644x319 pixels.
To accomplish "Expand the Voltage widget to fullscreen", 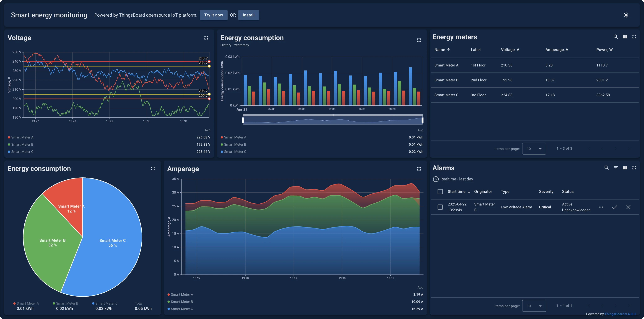I will point(206,38).
